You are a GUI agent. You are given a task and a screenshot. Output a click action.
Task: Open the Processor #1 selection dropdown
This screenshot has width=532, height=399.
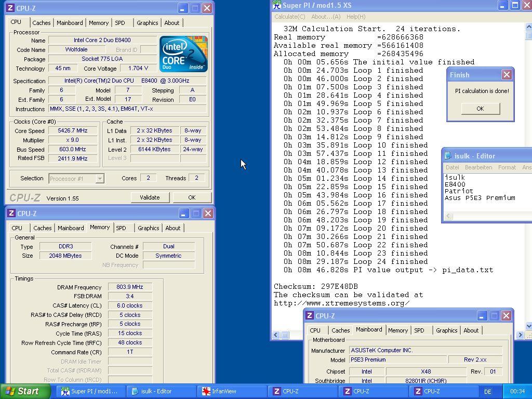tap(100, 179)
